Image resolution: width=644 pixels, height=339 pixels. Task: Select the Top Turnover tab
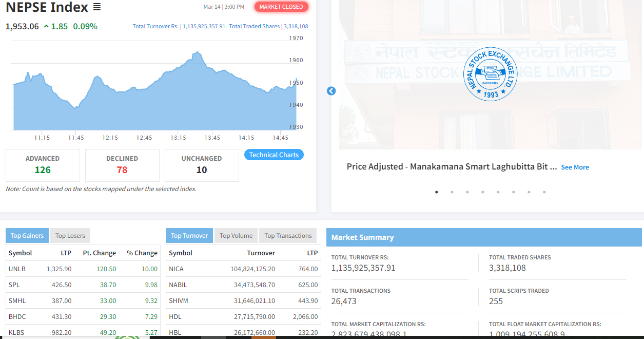tap(189, 236)
